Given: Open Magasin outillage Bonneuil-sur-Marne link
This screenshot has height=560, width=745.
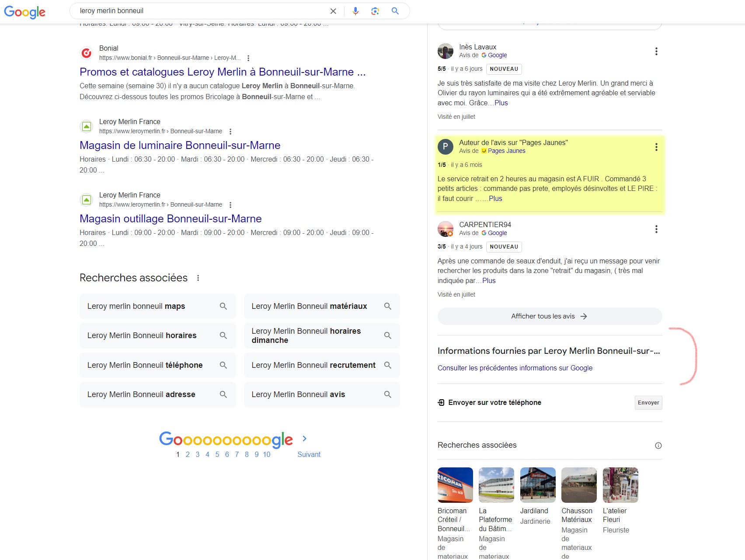Looking at the screenshot, I should (x=171, y=219).
